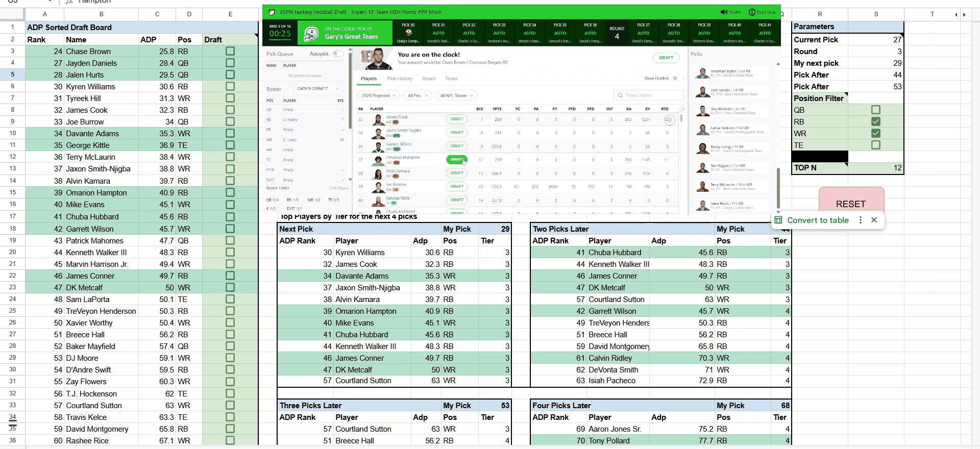
Task: Select row header 5 in the spreadsheet
Action: tap(12, 74)
